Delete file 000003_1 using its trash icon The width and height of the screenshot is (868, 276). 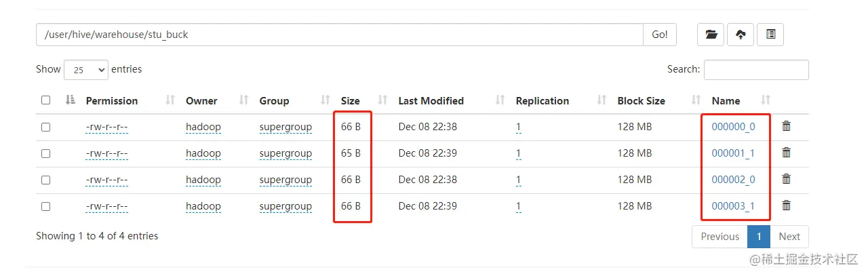787,205
